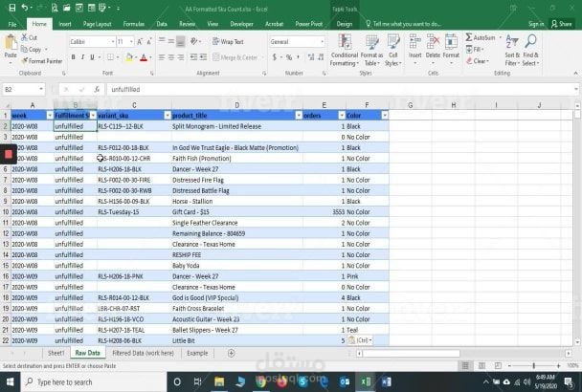Open Cell Styles gallery
The width and height of the screenshot is (582, 392).
393,50
